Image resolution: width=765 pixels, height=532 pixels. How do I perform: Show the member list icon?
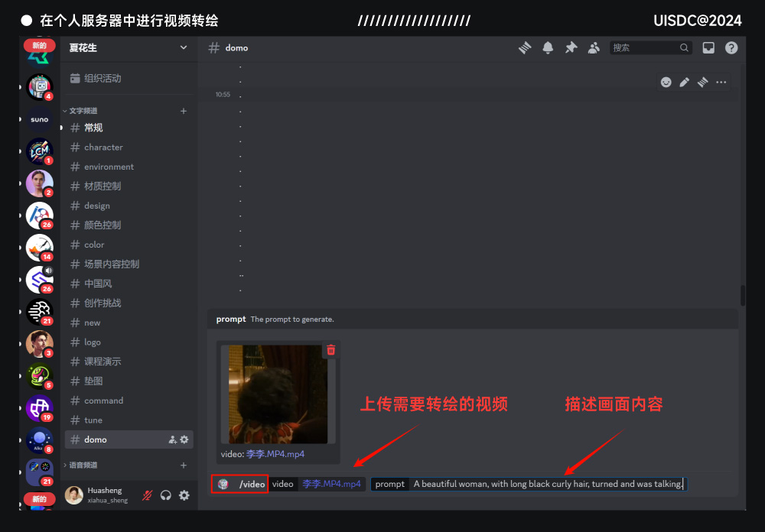tap(594, 47)
